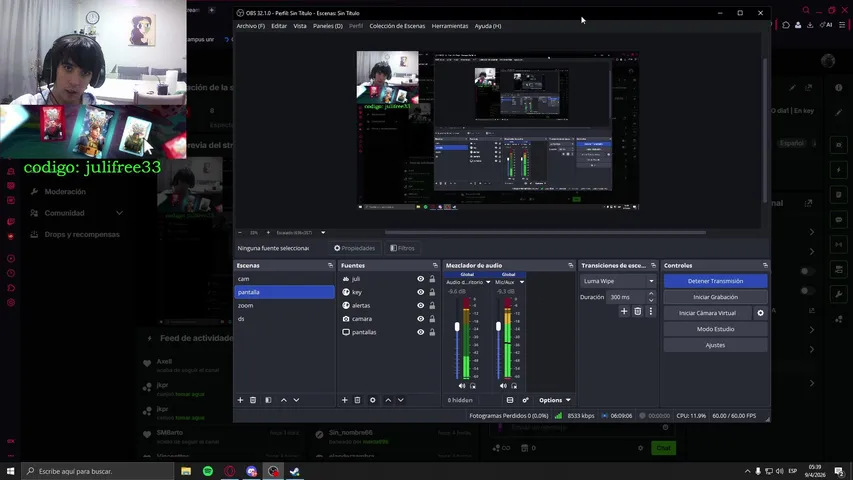Adjust desktop audio volume fader

(457, 327)
